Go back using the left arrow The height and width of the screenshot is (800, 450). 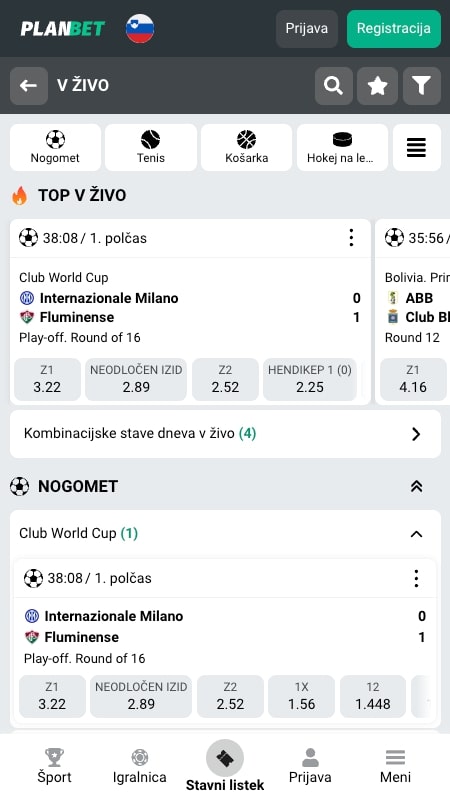[29, 86]
